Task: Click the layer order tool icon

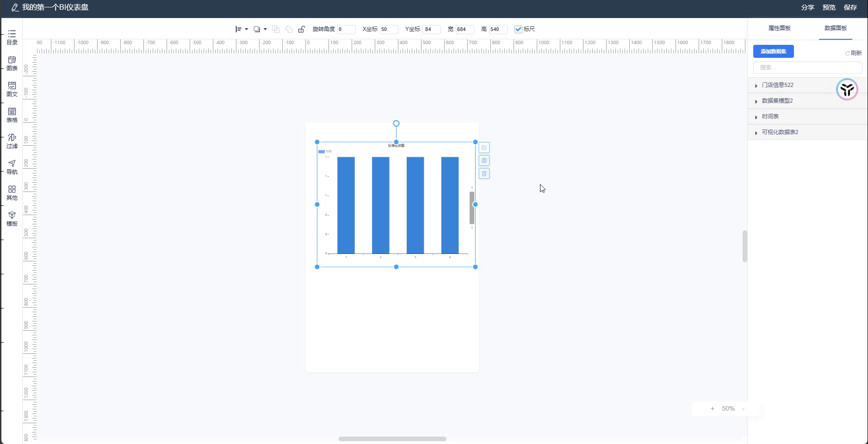Action: 257,29
